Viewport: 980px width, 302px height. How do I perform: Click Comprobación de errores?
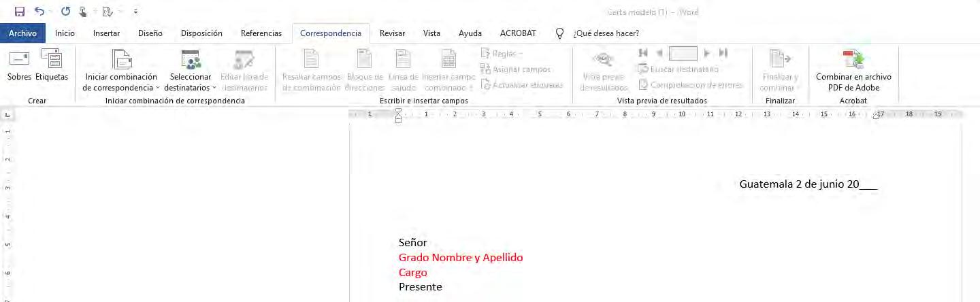(x=691, y=85)
